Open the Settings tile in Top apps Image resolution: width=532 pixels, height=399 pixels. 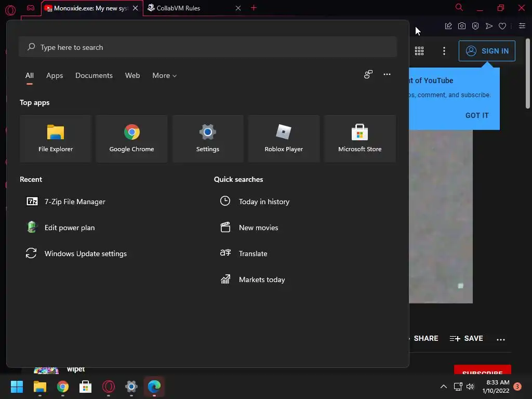pos(208,139)
